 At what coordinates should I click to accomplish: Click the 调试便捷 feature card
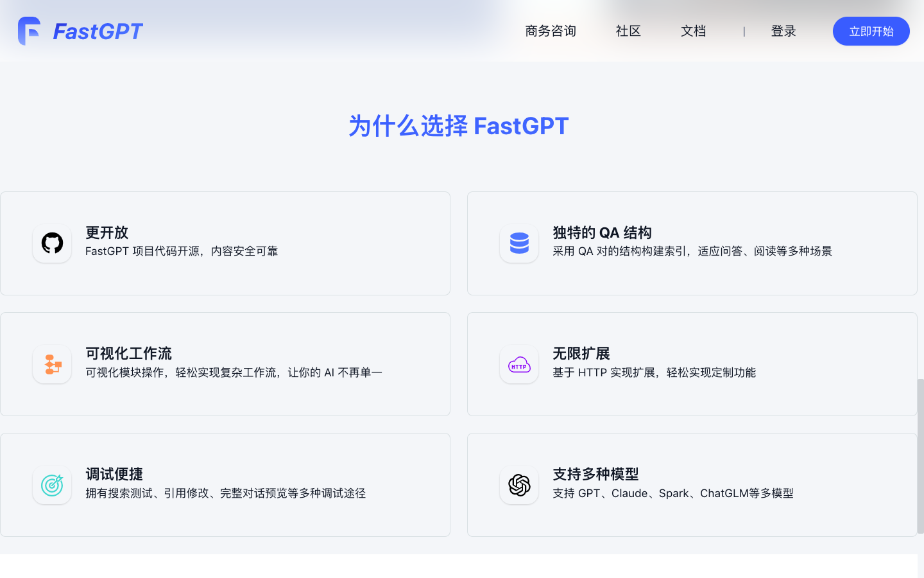(225, 485)
